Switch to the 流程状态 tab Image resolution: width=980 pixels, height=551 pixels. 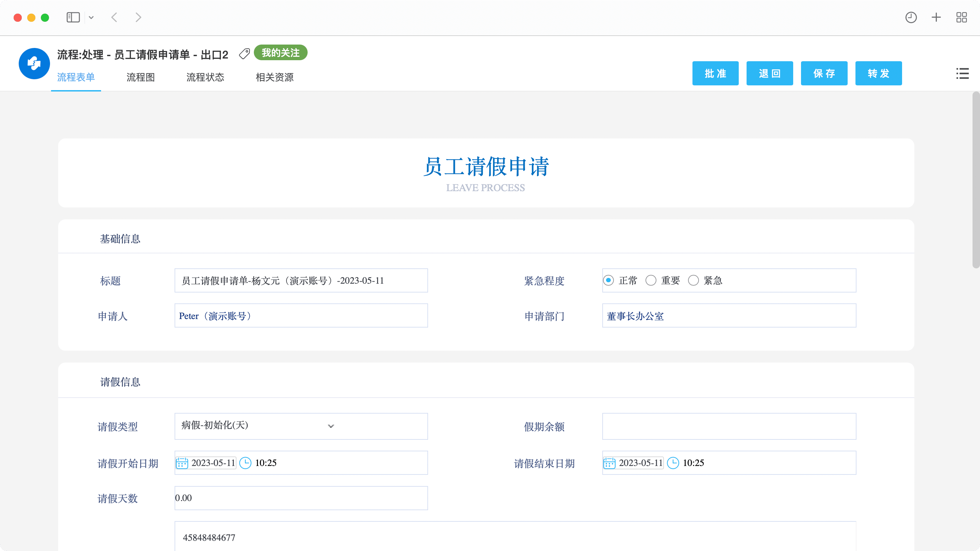coord(206,77)
